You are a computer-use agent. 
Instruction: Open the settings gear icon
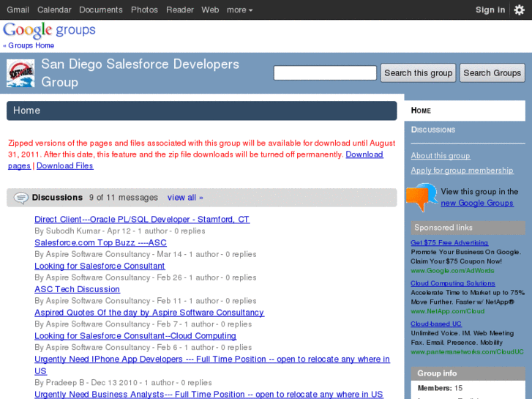[x=519, y=10]
